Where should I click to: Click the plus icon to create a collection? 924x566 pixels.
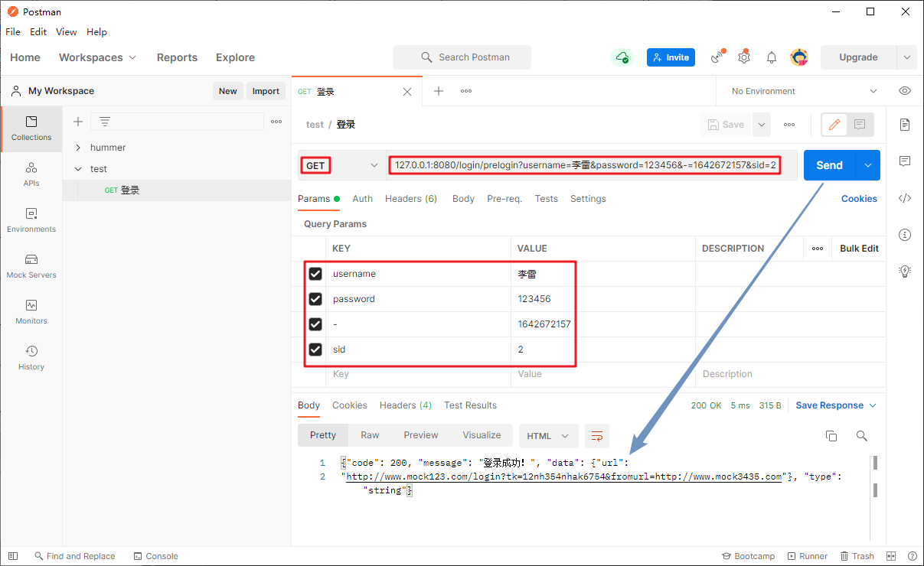(x=77, y=122)
